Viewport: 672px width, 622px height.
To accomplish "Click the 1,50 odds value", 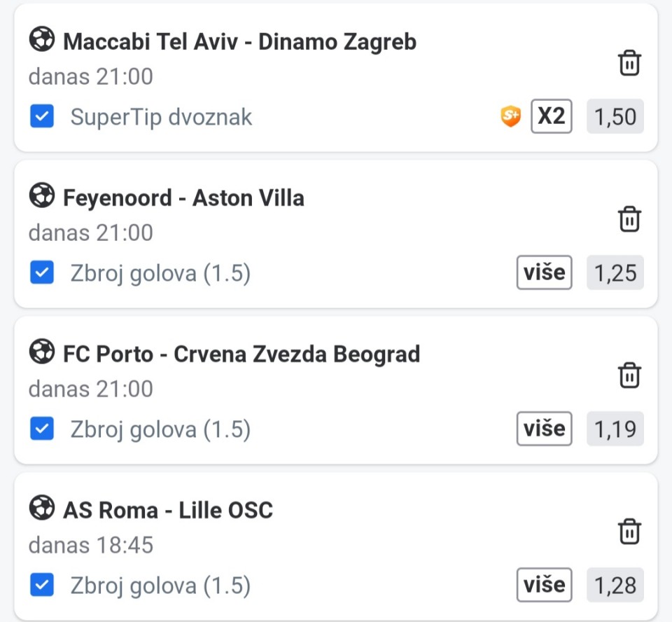I will click(615, 117).
